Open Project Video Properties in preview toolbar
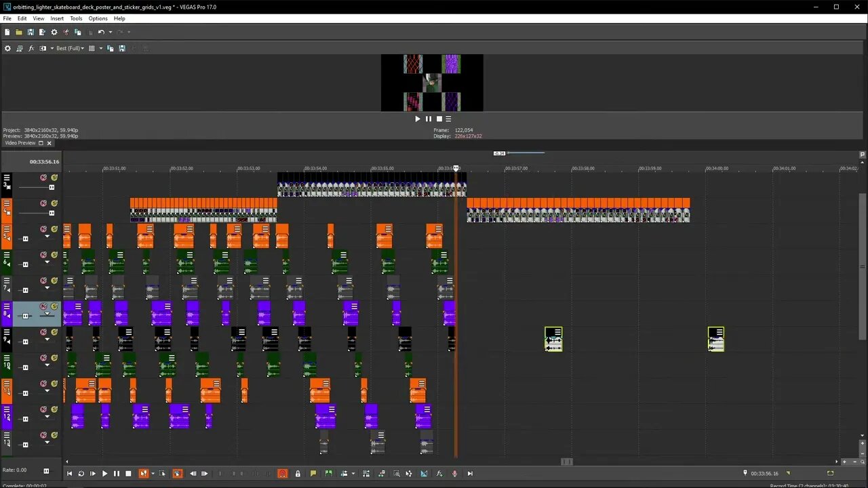868x488 pixels. pyautogui.click(x=7, y=48)
